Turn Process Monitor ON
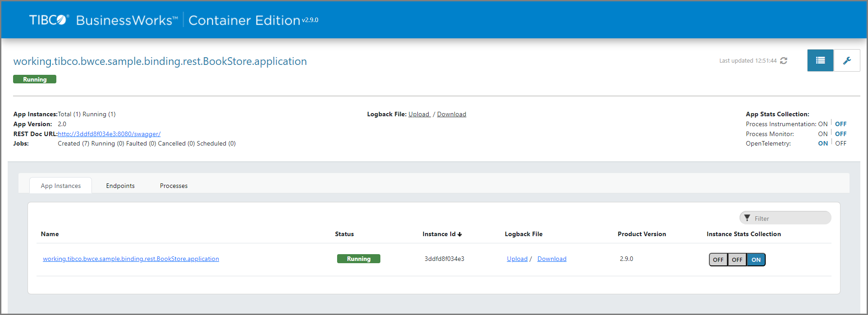Viewport: 868px width, 315px height. pos(823,134)
